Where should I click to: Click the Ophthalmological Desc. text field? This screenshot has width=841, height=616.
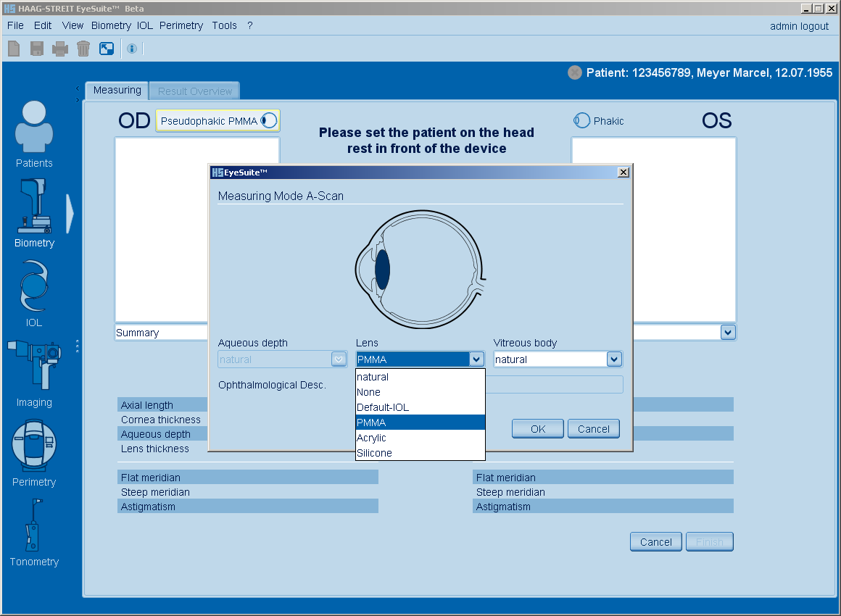point(554,385)
